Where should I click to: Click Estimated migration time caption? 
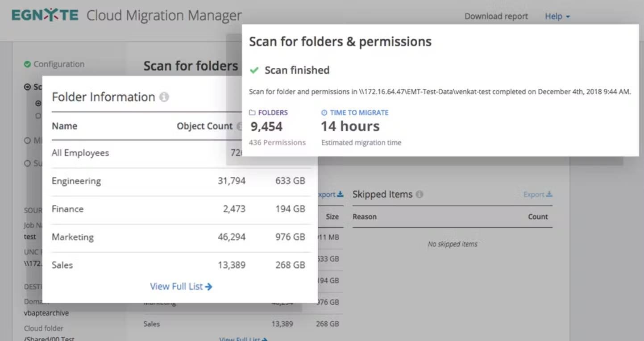coord(361,143)
